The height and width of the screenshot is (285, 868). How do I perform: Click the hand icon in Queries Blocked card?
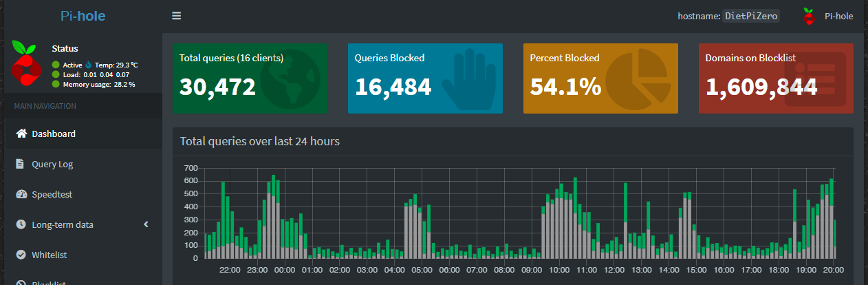pos(468,80)
